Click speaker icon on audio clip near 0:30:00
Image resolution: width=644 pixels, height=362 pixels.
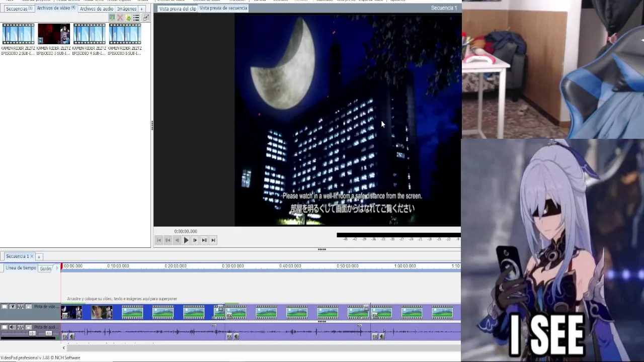click(x=236, y=336)
